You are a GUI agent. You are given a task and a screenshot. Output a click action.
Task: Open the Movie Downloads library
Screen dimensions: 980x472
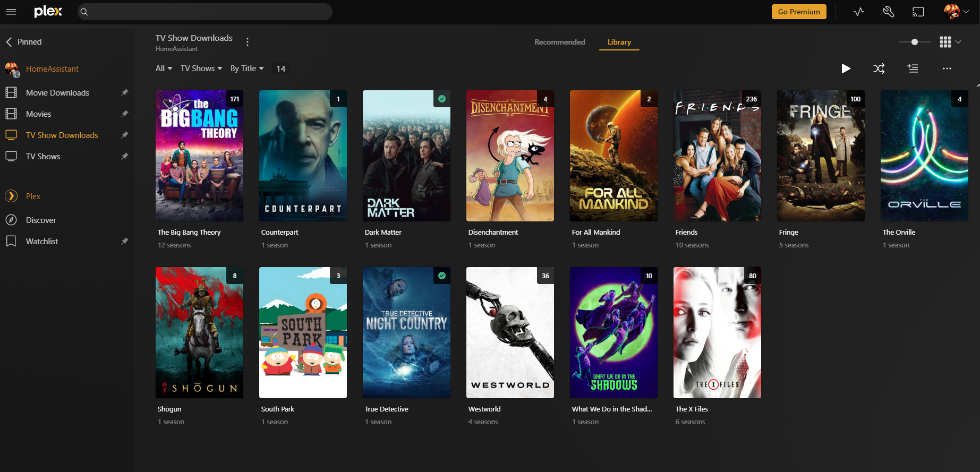tap(57, 93)
